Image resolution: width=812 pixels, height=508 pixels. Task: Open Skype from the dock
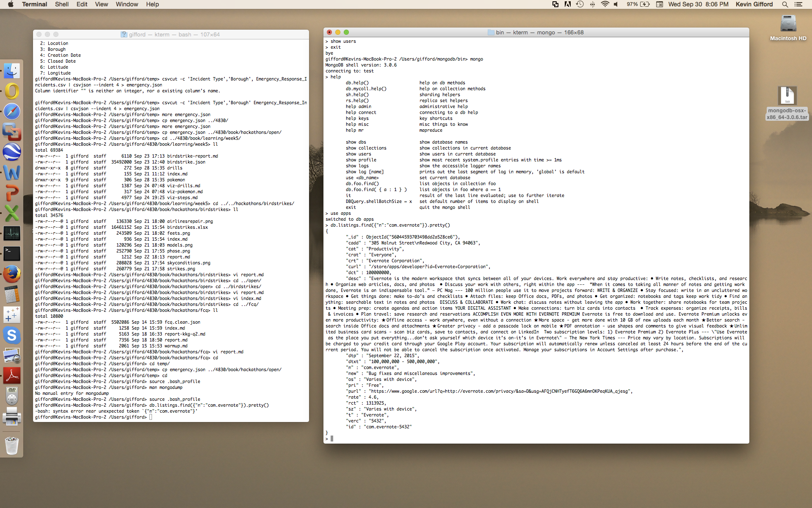pos(12,335)
